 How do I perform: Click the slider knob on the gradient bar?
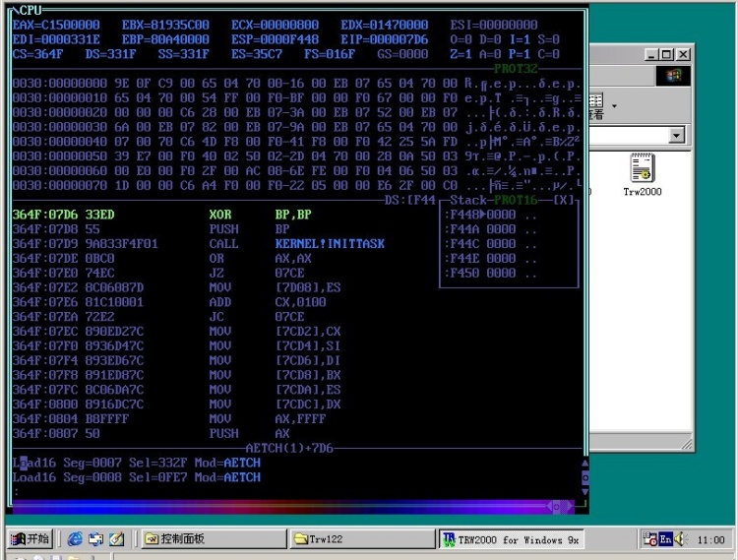coord(556,506)
